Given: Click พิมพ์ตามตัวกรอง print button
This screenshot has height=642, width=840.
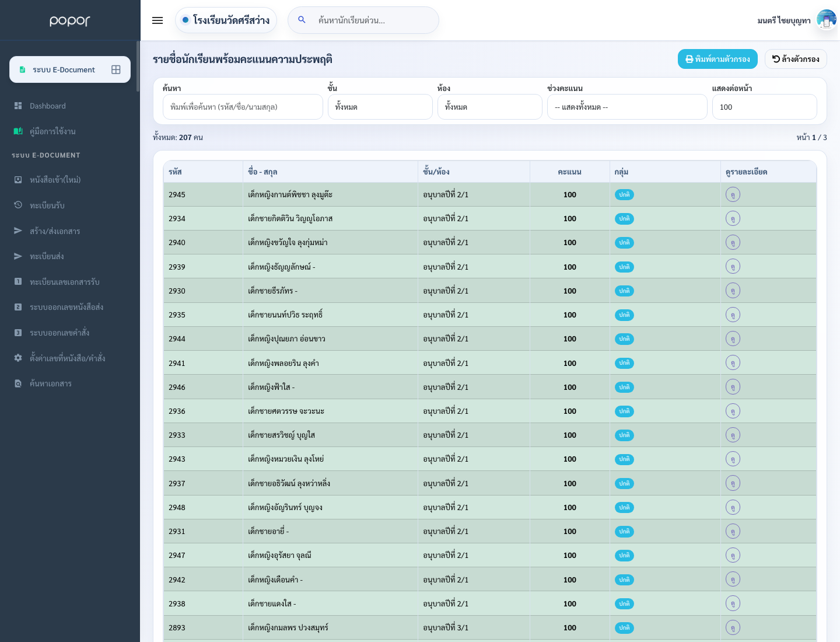Looking at the screenshot, I should coord(717,59).
